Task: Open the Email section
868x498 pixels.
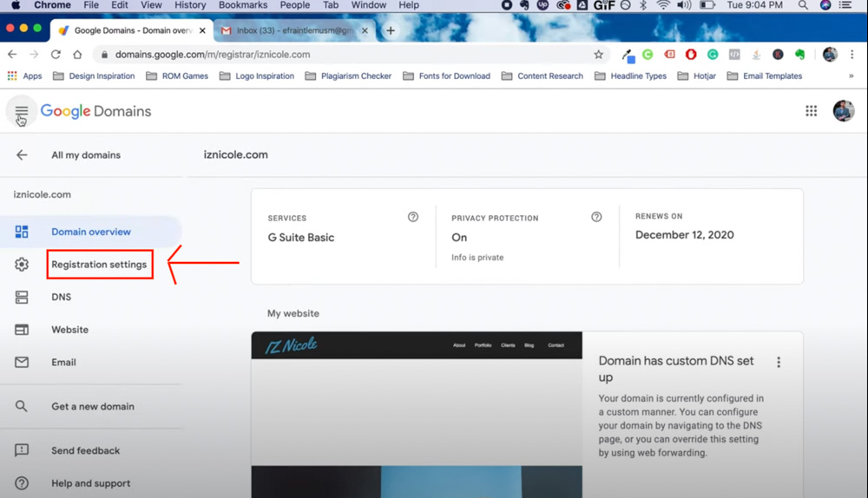Action: point(63,363)
